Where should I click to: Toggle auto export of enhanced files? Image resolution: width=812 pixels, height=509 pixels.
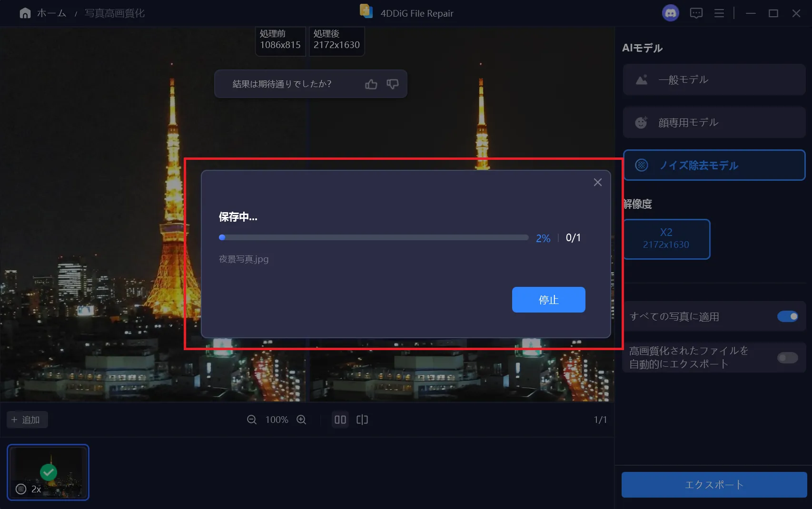tap(787, 357)
